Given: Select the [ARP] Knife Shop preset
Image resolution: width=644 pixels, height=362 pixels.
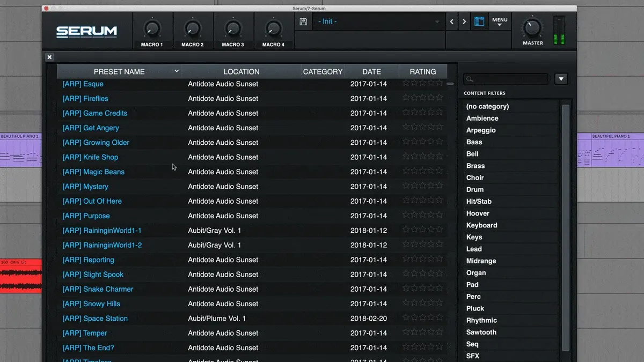Looking at the screenshot, I should point(90,157).
